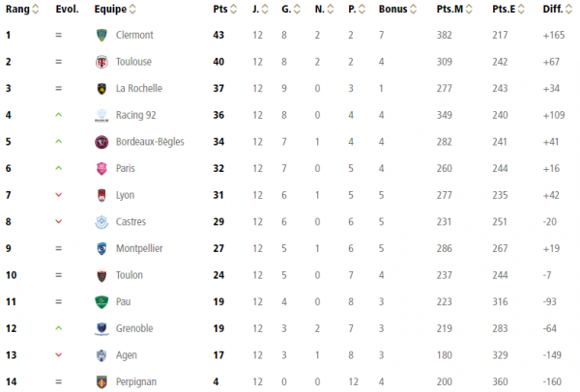The image size is (580, 392).
Task: Click the La Rochelle team logo
Action: point(101,89)
